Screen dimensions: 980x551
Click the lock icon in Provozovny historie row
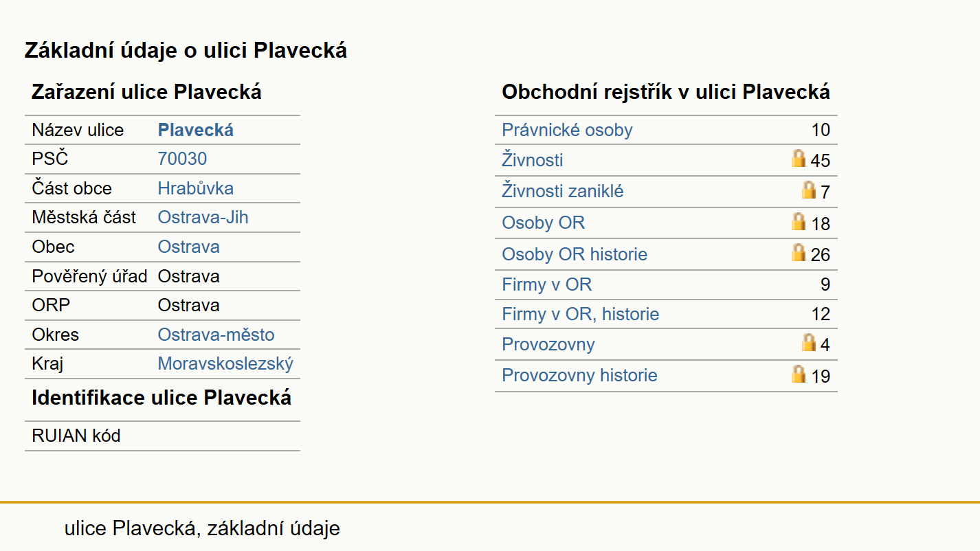click(799, 374)
